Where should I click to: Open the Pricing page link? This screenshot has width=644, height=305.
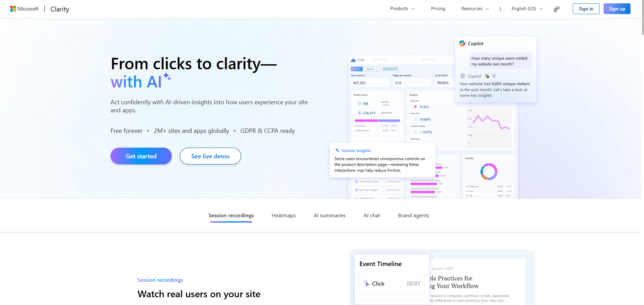(438, 8)
